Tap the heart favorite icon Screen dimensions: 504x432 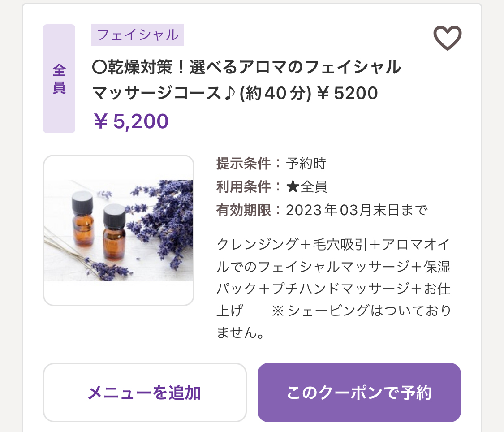(x=448, y=38)
